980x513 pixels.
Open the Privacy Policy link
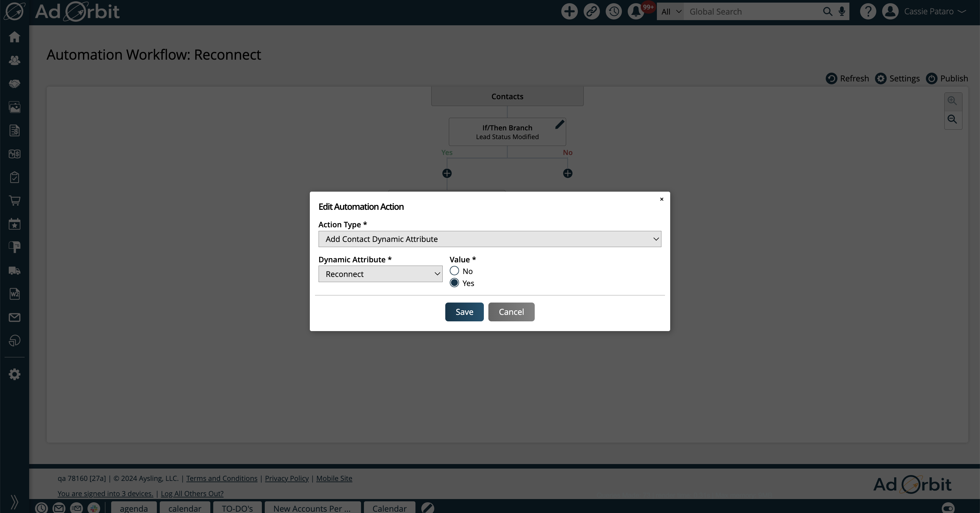(x=286, y=478)
